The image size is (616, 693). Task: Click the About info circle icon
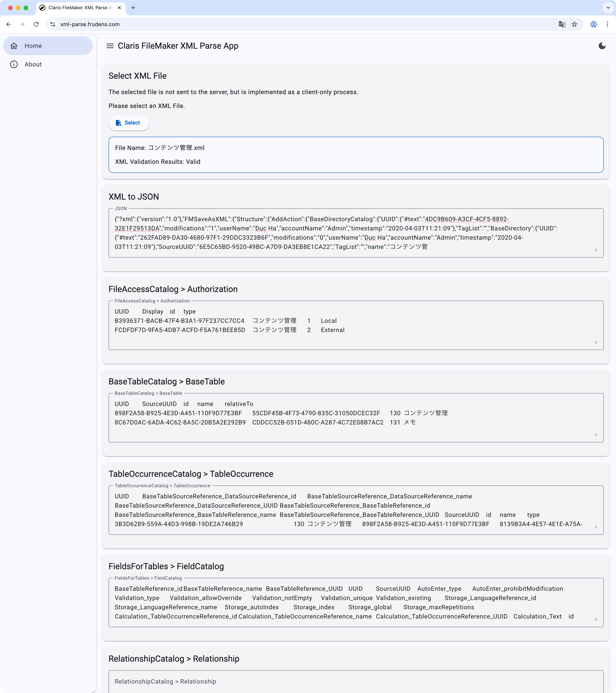(x=14, y=64)
